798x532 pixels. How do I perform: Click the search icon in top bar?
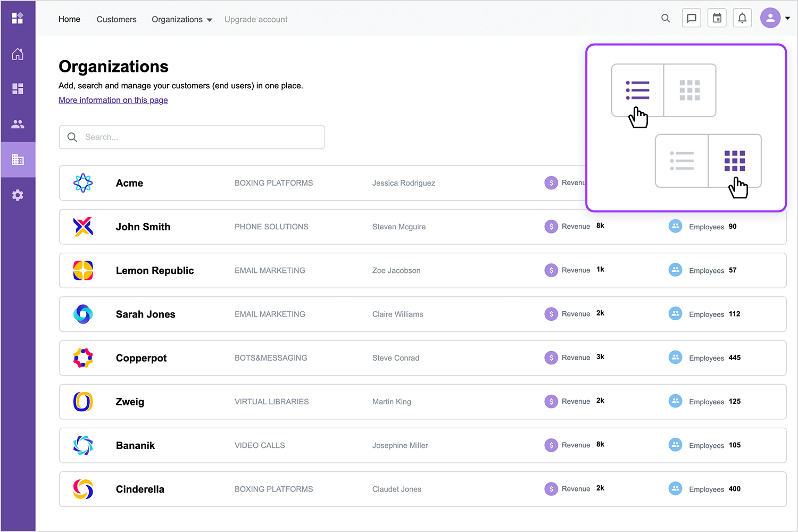666,18
